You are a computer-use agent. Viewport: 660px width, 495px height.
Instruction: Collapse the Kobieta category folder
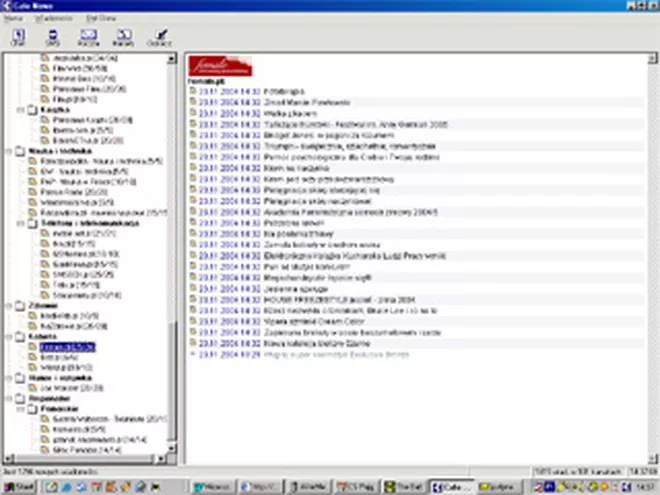[8, 337]
